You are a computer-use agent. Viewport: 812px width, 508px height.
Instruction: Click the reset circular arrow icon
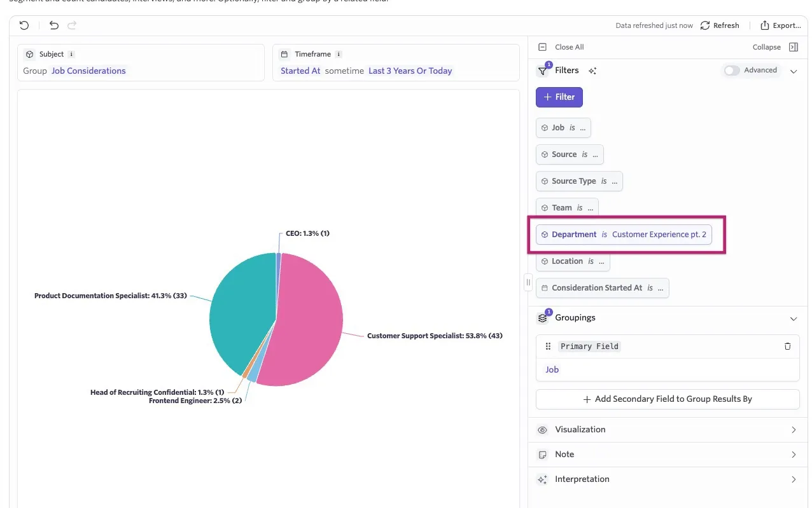click(x=24, y=25)
